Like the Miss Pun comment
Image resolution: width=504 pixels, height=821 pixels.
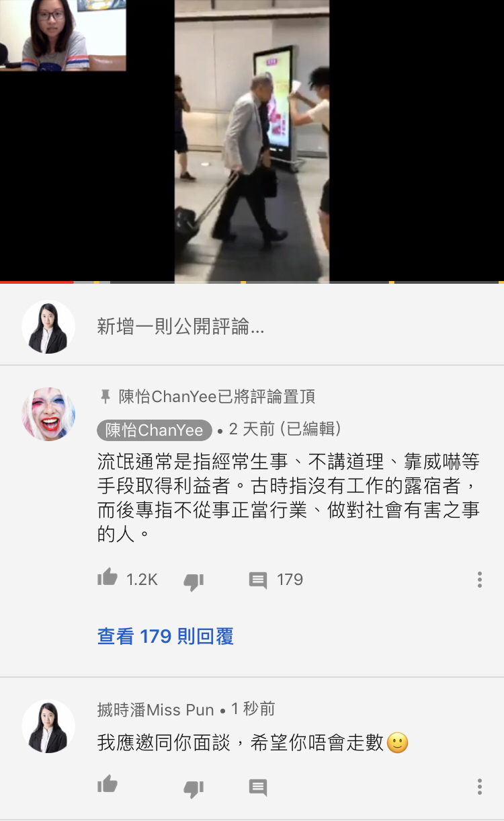[x=108, y=785]
